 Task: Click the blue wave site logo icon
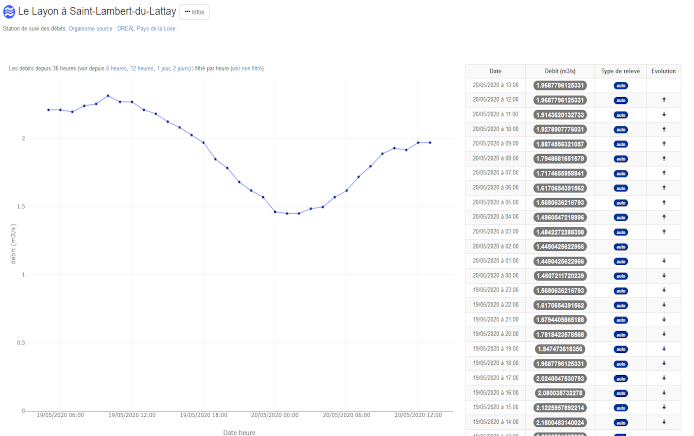tap(10, 10)
